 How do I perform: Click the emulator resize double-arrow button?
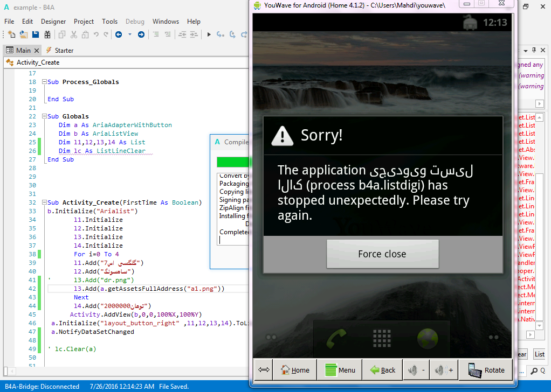(x=264, y=370)
